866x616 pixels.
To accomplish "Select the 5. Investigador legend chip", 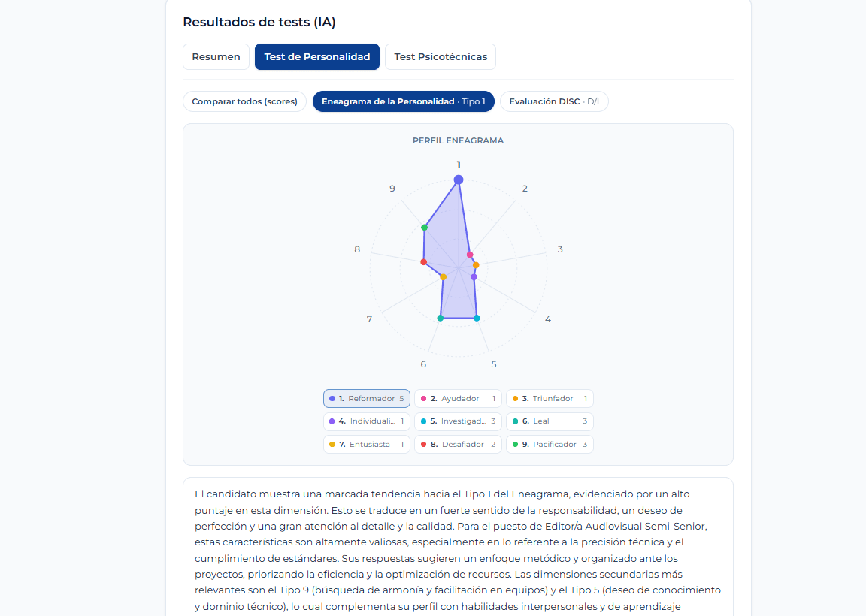I will click(458, 421).
